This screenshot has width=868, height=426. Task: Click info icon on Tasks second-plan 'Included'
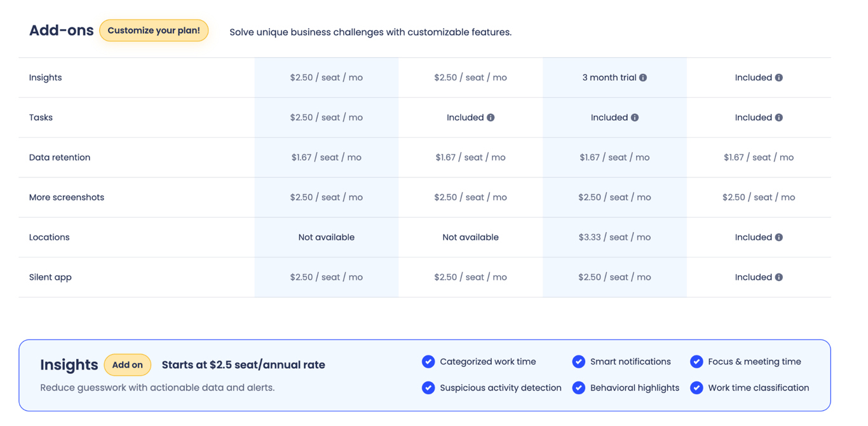tap(491, 118)
